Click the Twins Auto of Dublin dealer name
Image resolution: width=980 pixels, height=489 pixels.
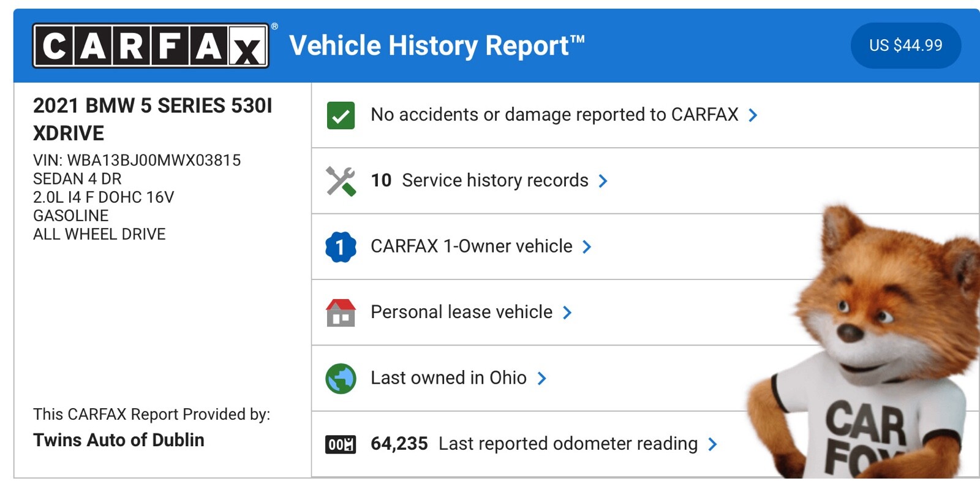[119, 440]
